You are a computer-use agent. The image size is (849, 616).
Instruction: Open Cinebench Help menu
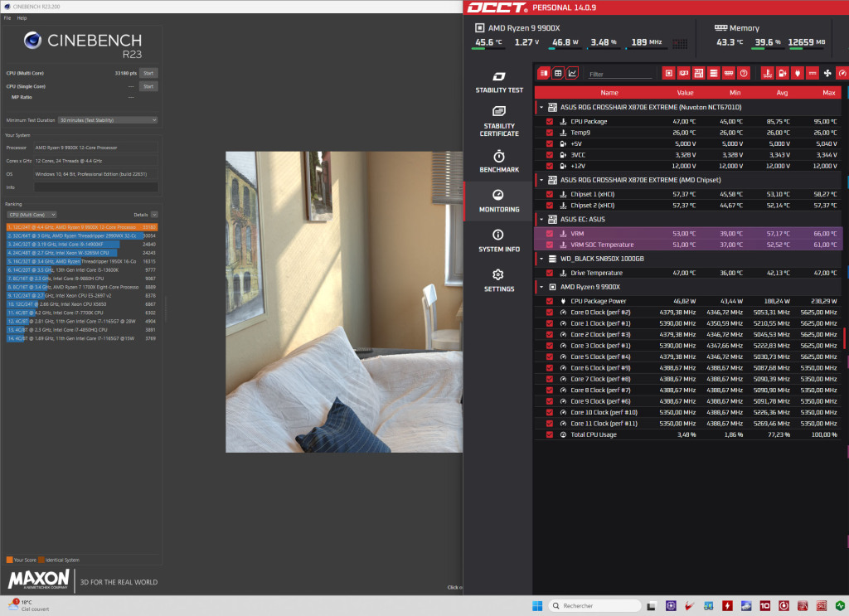(22, 18)
